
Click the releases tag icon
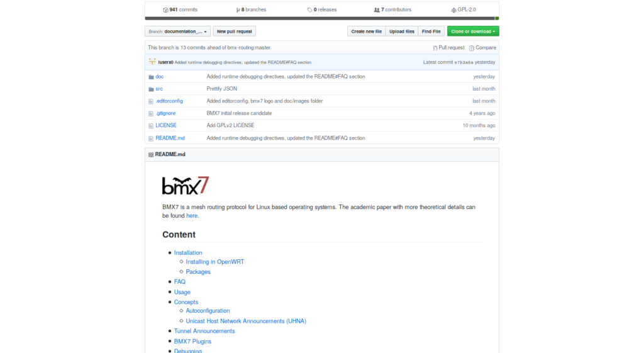click(309, 10)
